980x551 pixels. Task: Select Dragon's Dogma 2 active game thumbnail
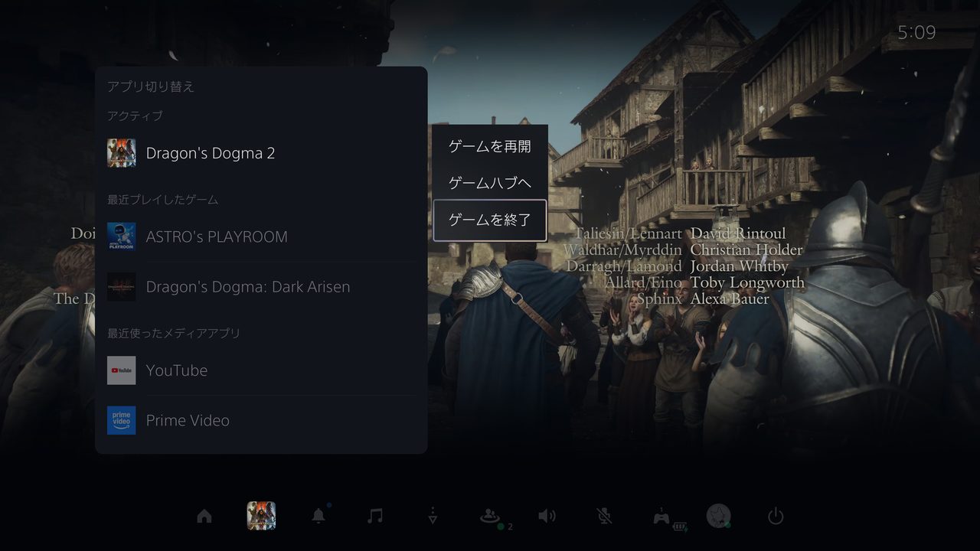pos(122,153)
